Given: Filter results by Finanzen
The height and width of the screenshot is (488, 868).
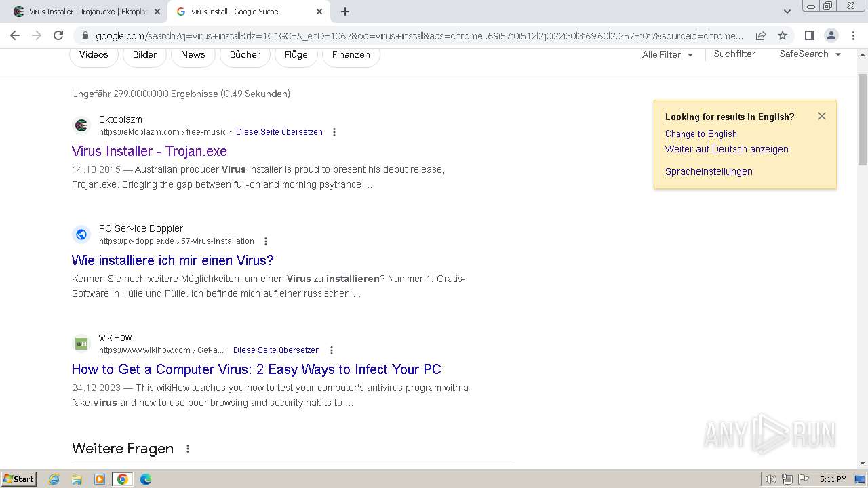Looking at the screenshot, I should (351, 54).
